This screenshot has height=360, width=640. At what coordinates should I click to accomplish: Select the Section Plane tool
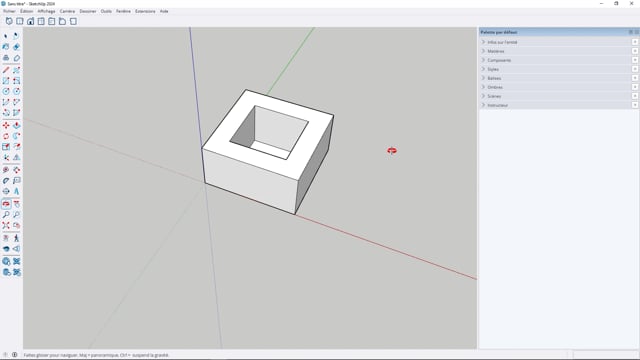(16, 249)
